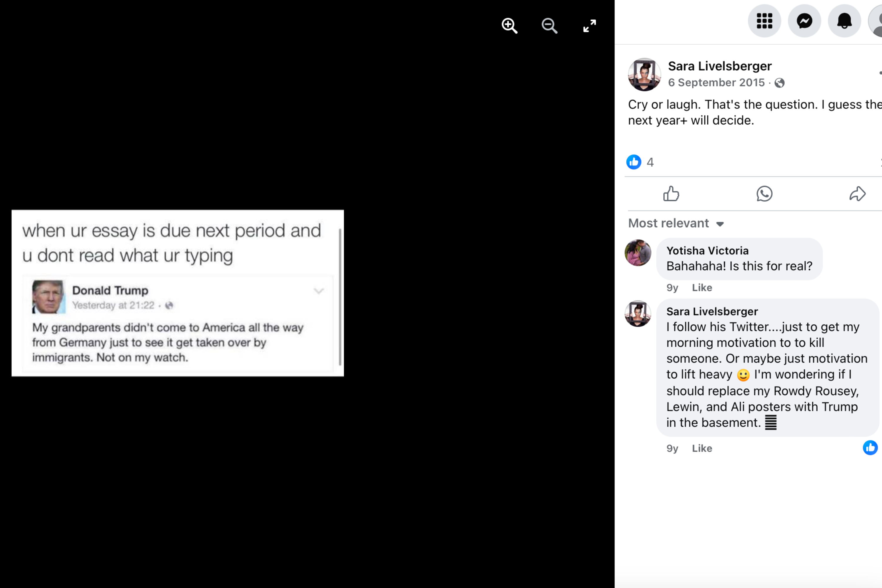Zoom out of the photo

[549, 26]
